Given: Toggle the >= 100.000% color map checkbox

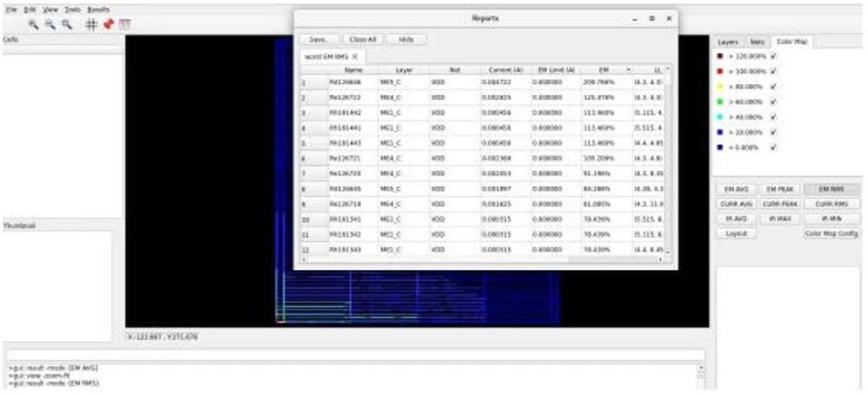Looking at the screenshot, I should tap(773, 71).
